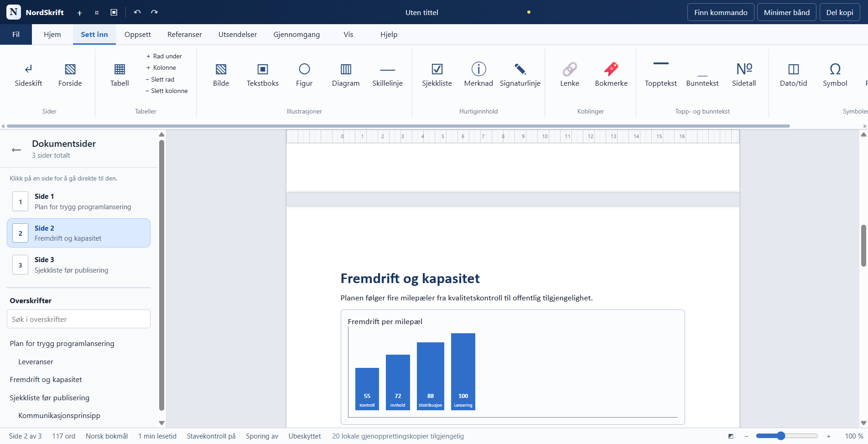The image size is (868, 444).
Task: Click Rad under to add row
Action: pyautogui.click(x=164, y=56)
